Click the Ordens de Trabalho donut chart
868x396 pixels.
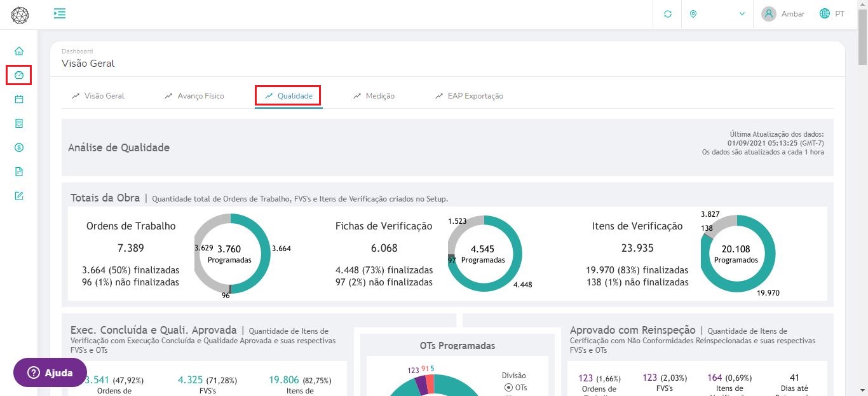coord(231,254)
